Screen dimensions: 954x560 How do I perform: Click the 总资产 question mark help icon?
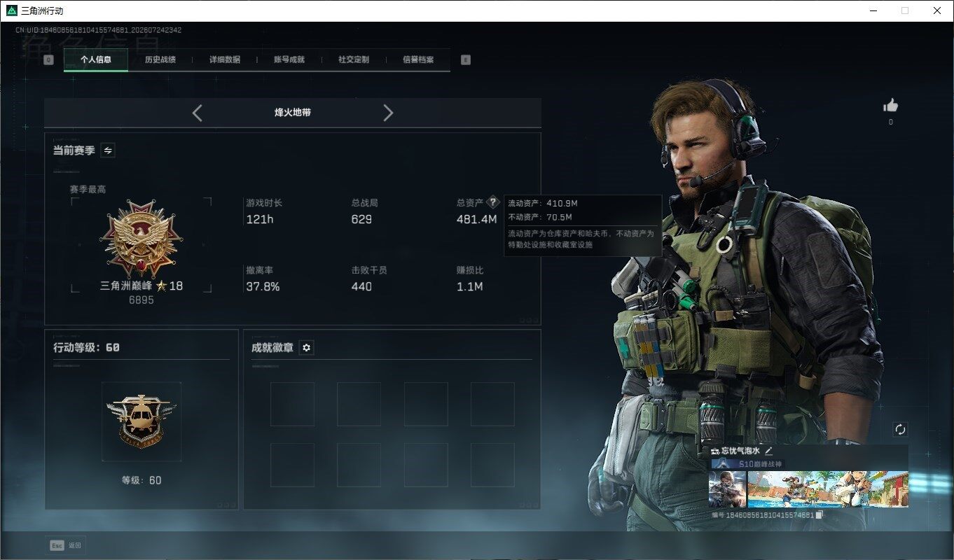(x=493, y=202)
